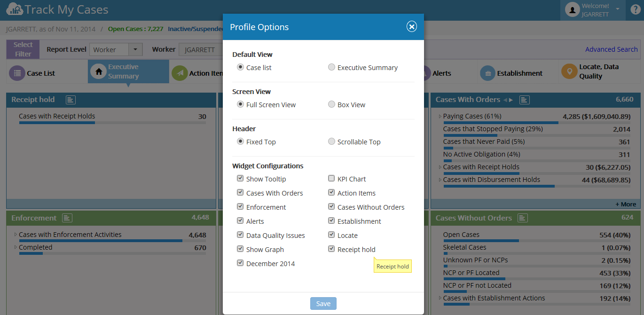The width and height of the screenshot is (644, 315).
Task: Click the Locate, Data Quality pin icon
Action: click(x=569, y=71)
